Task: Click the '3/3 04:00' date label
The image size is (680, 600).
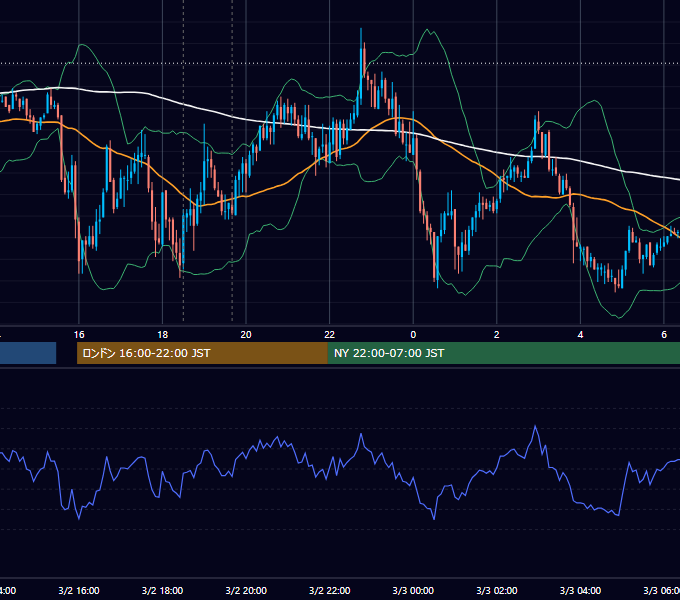Action: pos(580,591)
